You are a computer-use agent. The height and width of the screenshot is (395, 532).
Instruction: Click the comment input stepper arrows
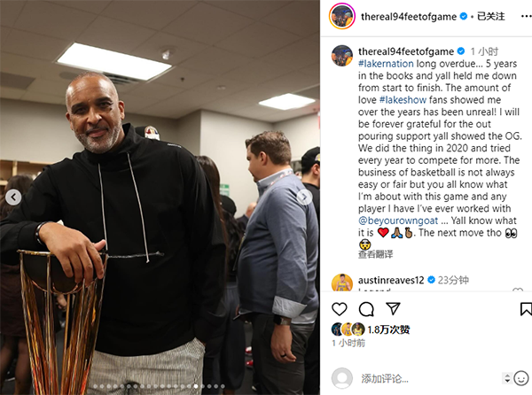click(507, 378)
